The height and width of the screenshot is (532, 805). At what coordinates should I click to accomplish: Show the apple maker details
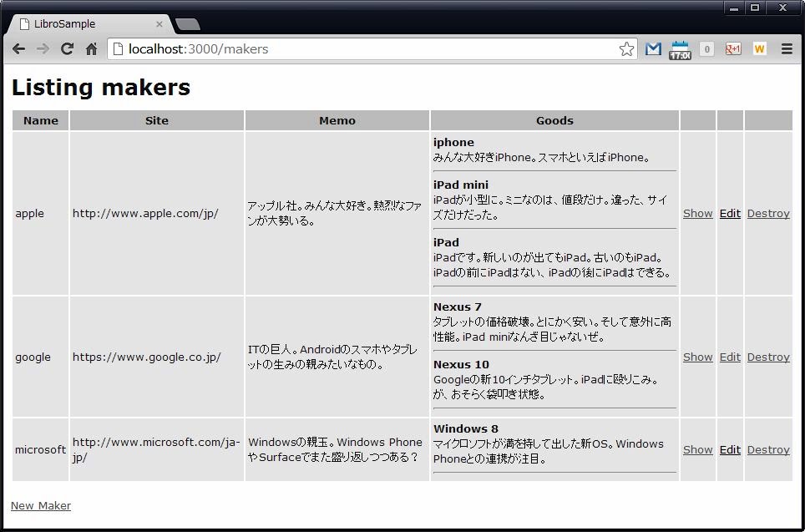pyautogui.click(x=697, y=213)
